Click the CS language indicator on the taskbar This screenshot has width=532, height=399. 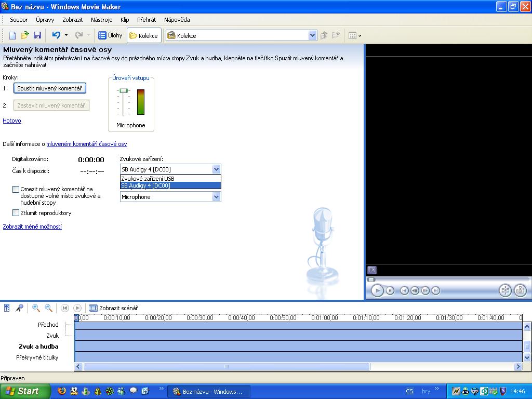click(x=409, y=391)
